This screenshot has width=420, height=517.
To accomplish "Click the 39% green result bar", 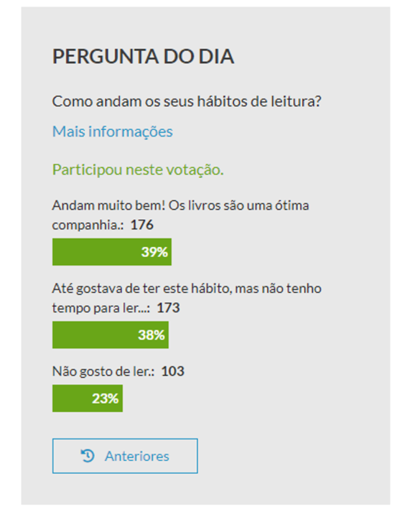I will (x=112, y=252).
